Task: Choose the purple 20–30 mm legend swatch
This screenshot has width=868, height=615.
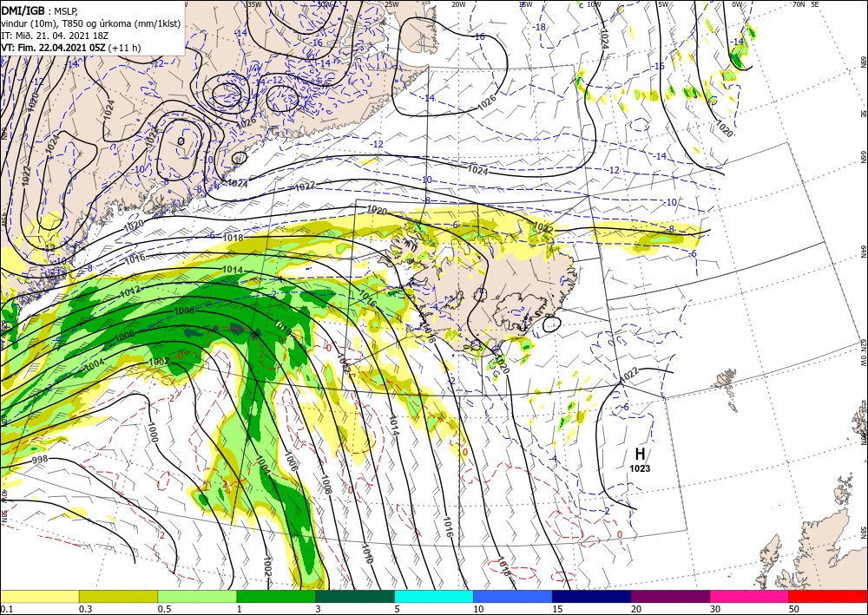Action: click(670, 596)
